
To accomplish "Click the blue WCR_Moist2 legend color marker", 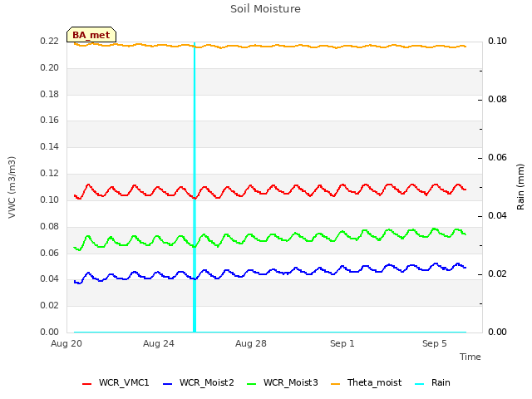I will (168, 384).
